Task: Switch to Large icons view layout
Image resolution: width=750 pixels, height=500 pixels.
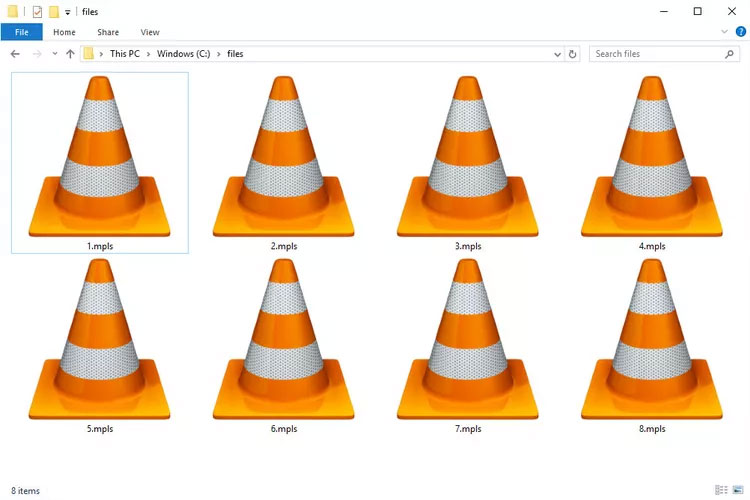Action: coord(738,489)
